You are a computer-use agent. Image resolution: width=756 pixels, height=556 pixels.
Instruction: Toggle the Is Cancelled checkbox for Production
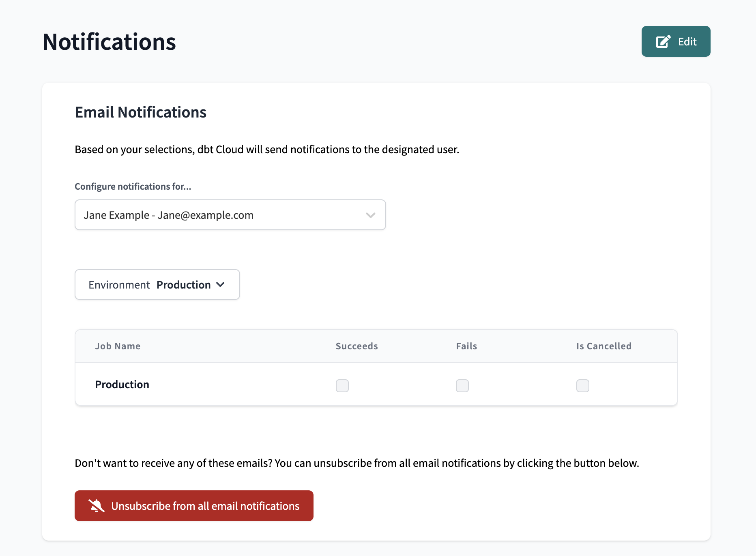click(x=583, y=385)
